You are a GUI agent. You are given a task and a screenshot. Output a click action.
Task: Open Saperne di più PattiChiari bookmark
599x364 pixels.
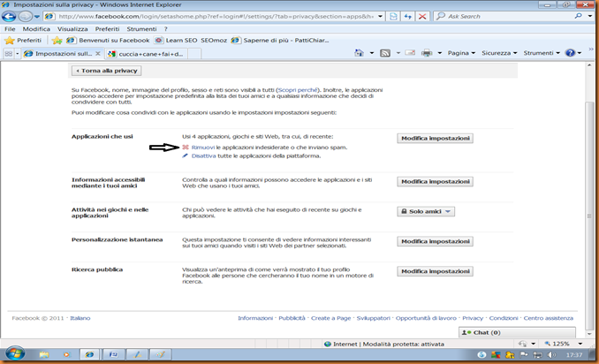pyautogui.click(x=280, y=40)
